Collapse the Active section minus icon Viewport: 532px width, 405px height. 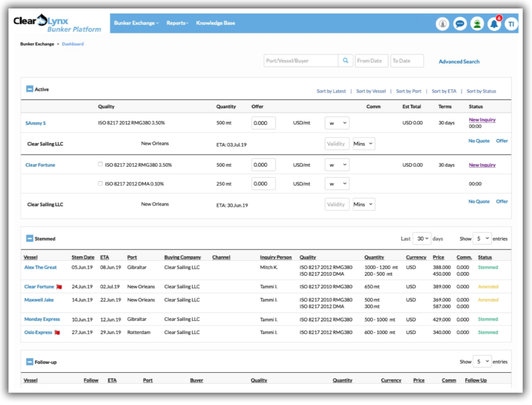coord(30,89)
